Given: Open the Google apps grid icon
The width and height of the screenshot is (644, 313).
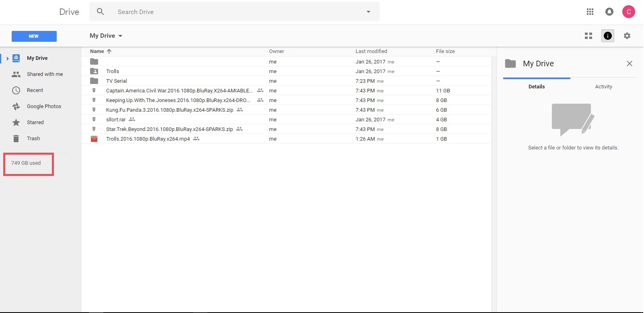Looking at the screenshot, I should point(590,12).
